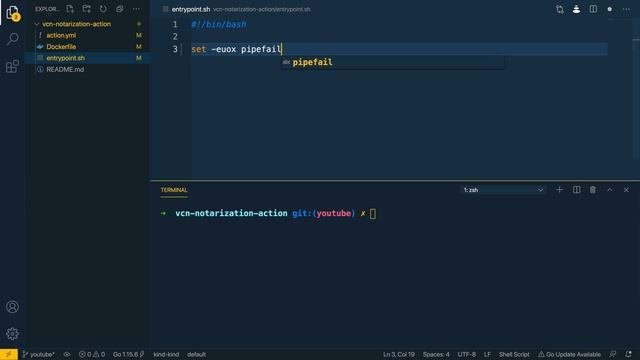
Task: Click the default namespace status item
Action: coord(196,354)
